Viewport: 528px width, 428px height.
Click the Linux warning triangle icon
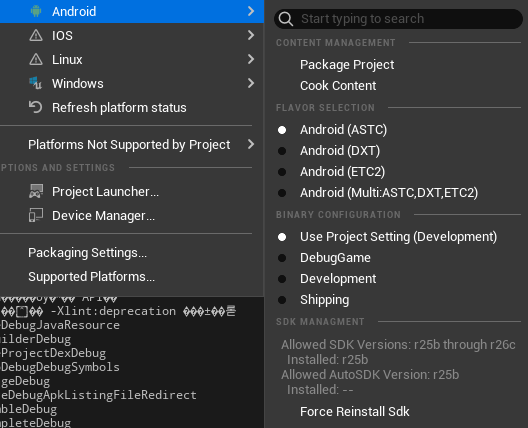pyautogui.click(x=36, y=59)
